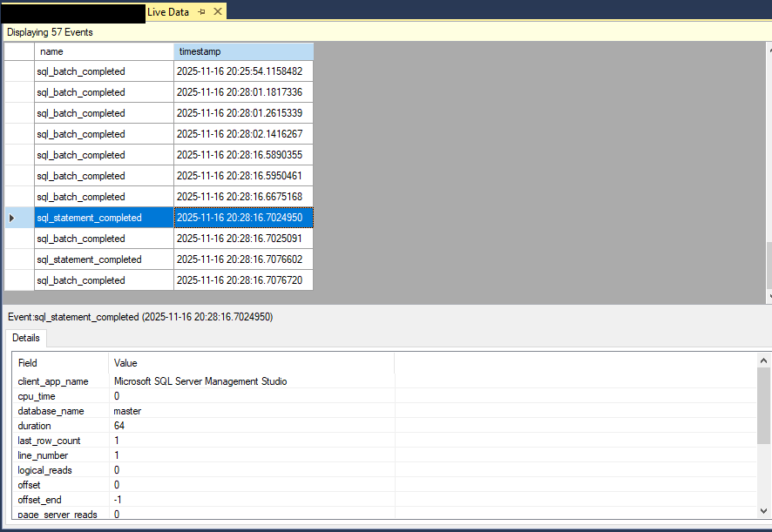This screenshot has height=532, width=772.
Task: Click the vertical scrollbar beside the event grid
Action: coord(768,174)
